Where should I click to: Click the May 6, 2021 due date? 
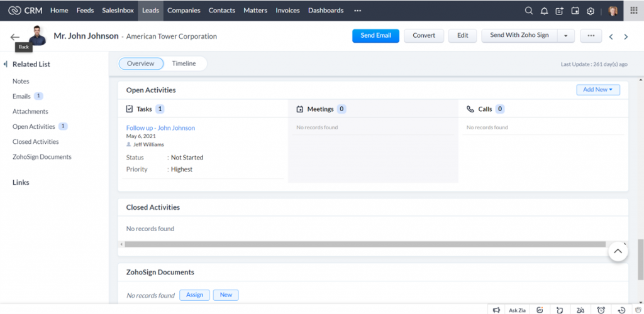tap(141, 136)
